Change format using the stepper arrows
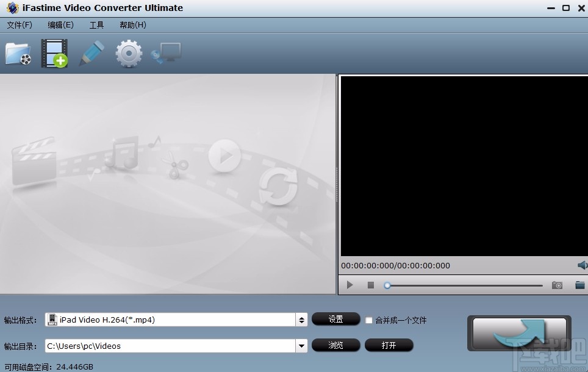The width and height of the screenshot is (588, 372). 301,319
